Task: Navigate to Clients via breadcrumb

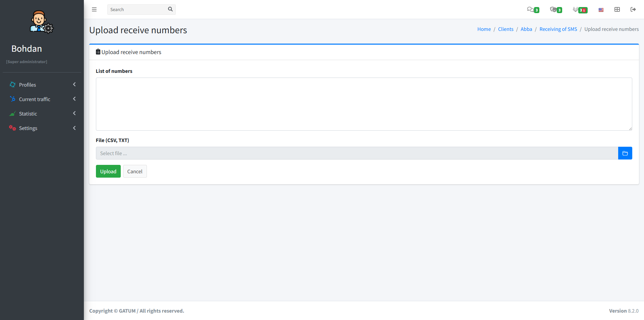Action: point(505,29)
